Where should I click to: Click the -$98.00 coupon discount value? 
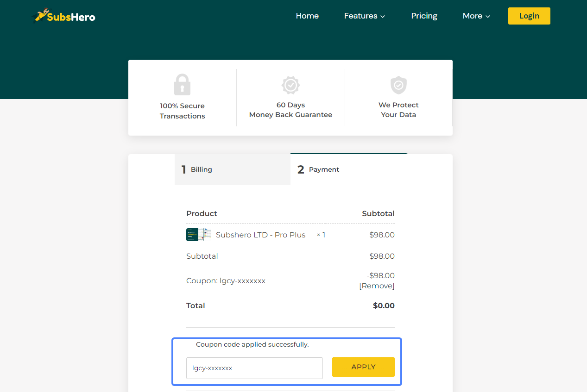tap(380, 275)
